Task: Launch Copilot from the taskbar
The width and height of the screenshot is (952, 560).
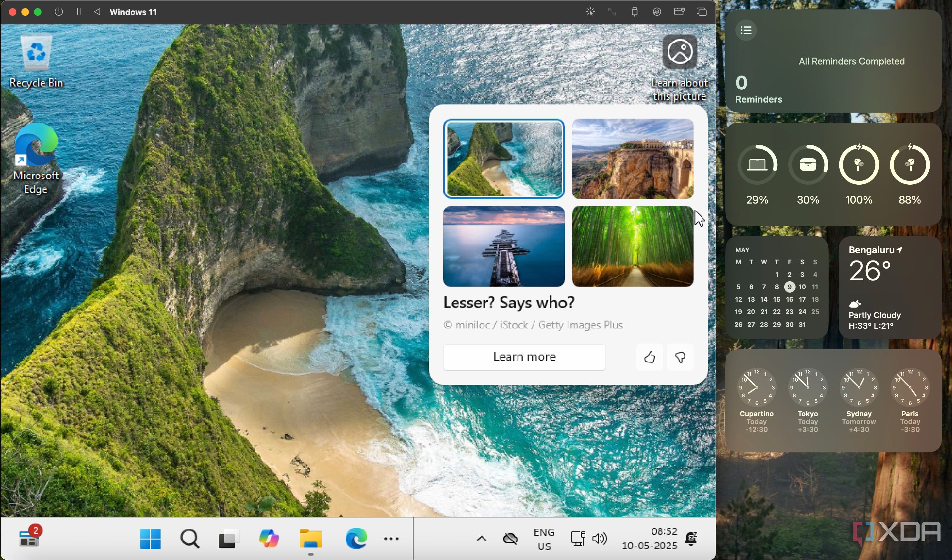Action: click(x=269, y=539)
